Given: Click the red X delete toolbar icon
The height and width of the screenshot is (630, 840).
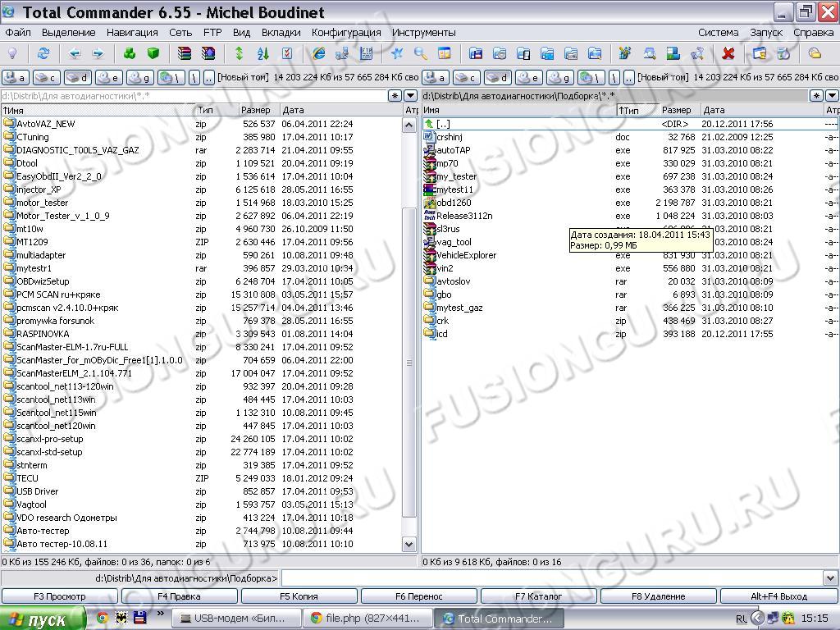Looking at the screenshot, I should pos(728,53).
